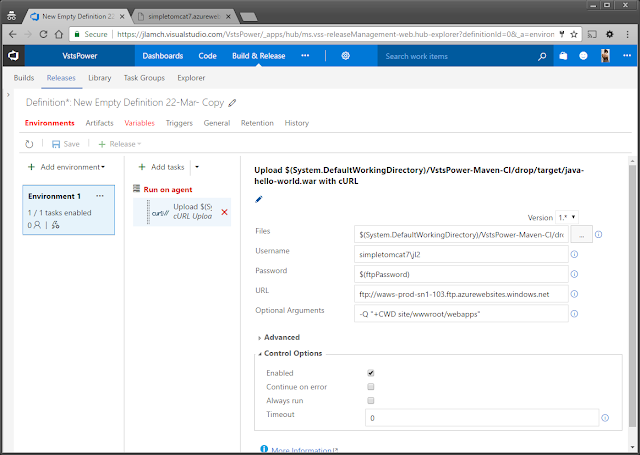
Task: Open the Version dropdown
Action: 567,218
